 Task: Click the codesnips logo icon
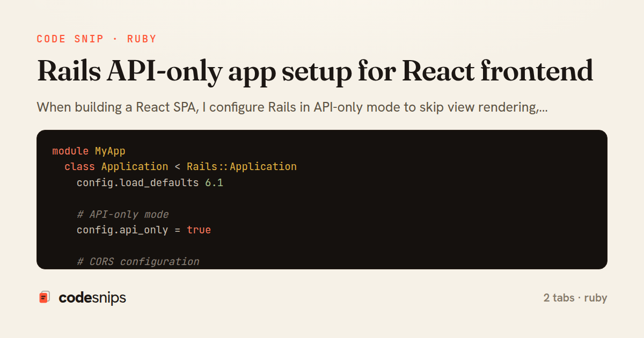pos(45,297)
